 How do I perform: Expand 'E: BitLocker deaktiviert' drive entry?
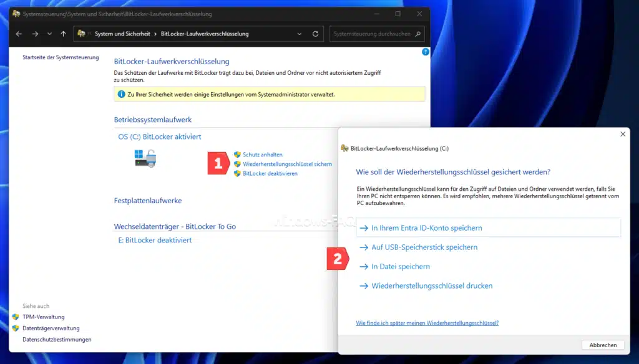tap(155, 240)
